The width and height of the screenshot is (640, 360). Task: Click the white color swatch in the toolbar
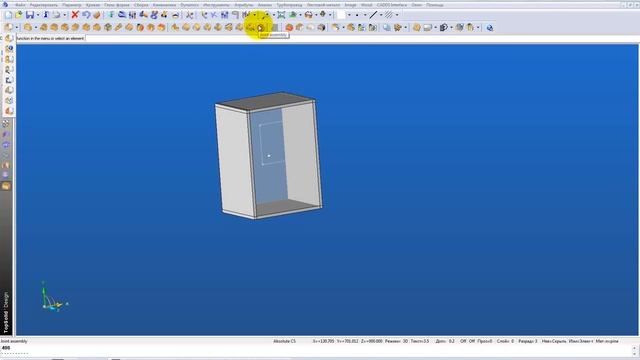(x=341, y=15)
